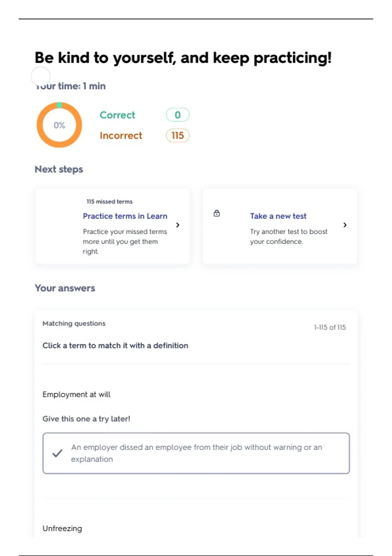The width and height of the screenshot is (392, 556).
Task: Select the Employment at will term
Action: [x=76, y=394]
